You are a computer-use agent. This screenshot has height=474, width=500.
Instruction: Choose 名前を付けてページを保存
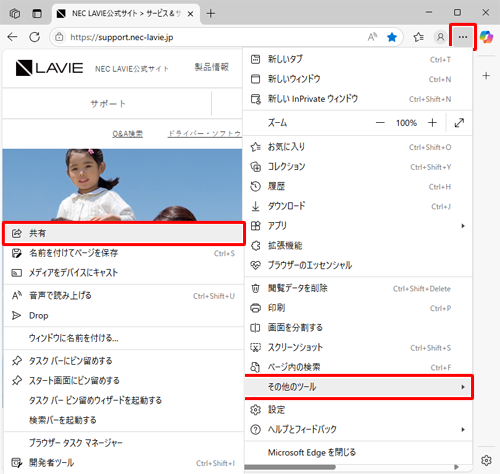click(x=124, y=253)
